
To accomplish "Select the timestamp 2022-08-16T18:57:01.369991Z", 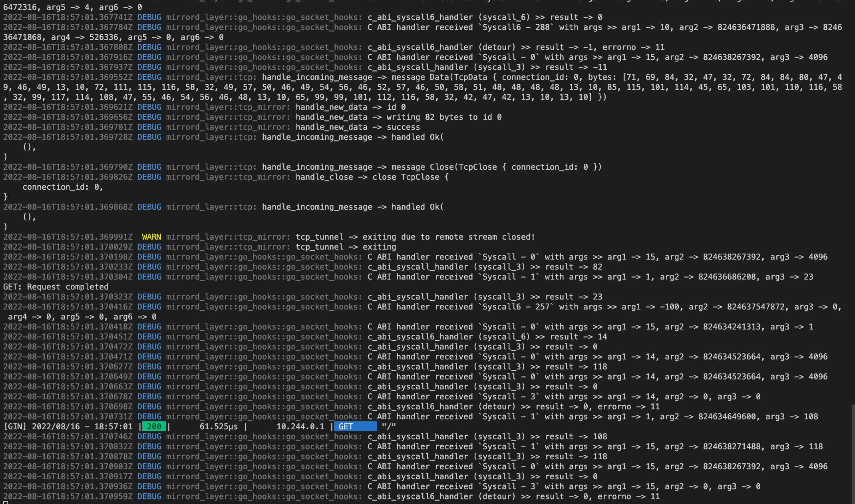I will 68,236.
